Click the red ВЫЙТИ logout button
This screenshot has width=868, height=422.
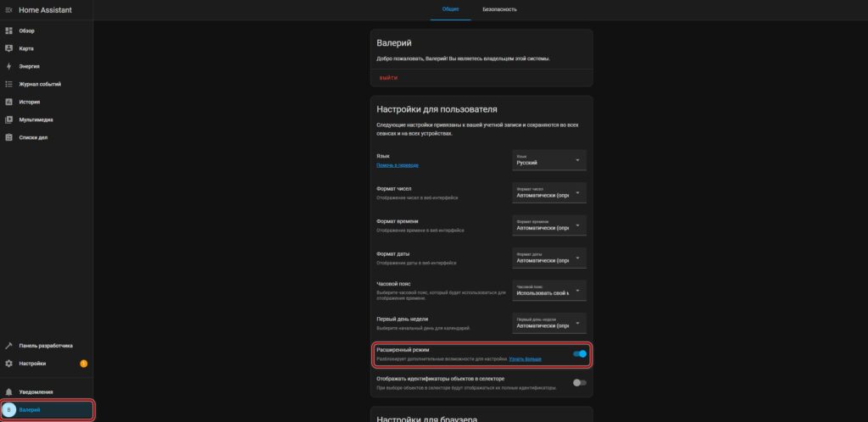pos(388,77)
